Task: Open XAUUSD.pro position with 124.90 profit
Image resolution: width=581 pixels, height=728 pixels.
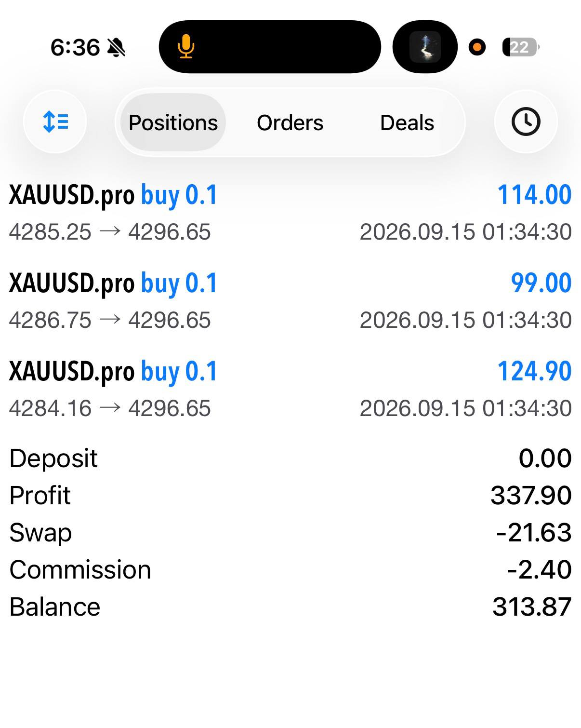Action: [290, 389]
